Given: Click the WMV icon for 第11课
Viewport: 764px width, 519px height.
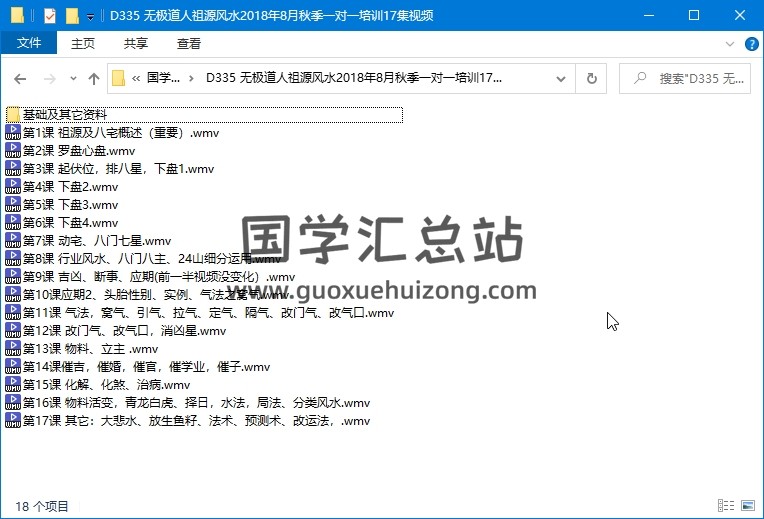Looking at the screenshot, I should [x=13, y=313].
